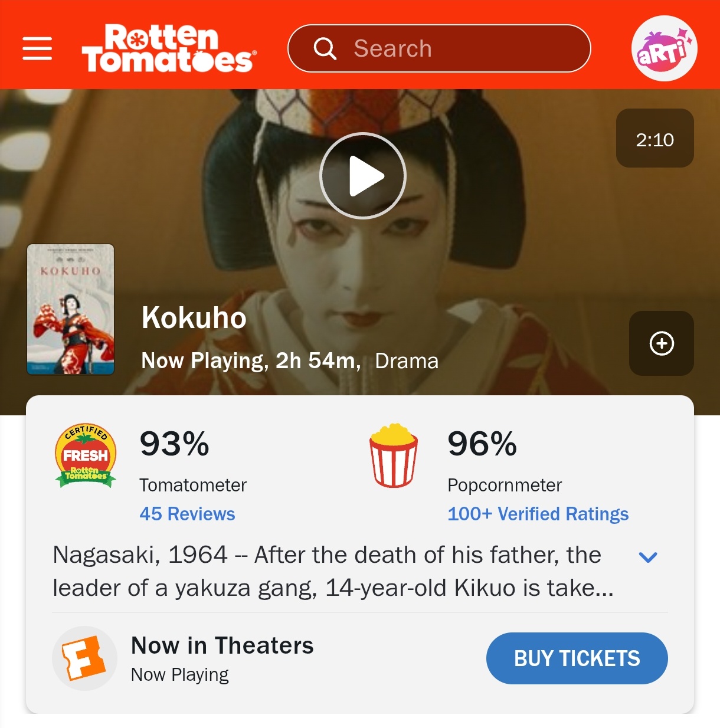Viewport: 720px width, 728px height.
Task: Open the 45 Reviews link
Action: pyautogui.click(x=187, y=514)
